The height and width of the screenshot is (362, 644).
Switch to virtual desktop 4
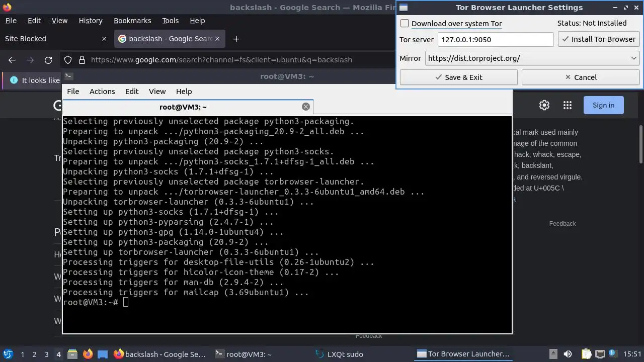coord(58,354)
